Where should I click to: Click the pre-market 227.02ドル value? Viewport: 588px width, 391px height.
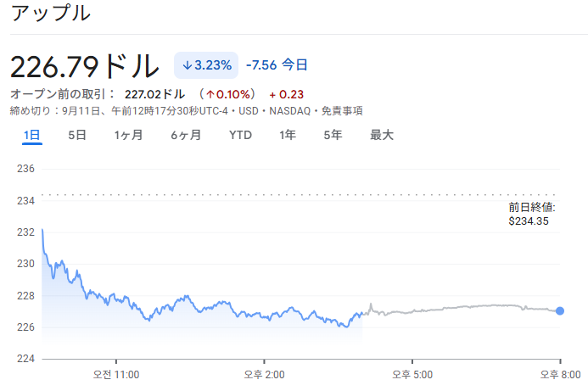pos(155,94)
